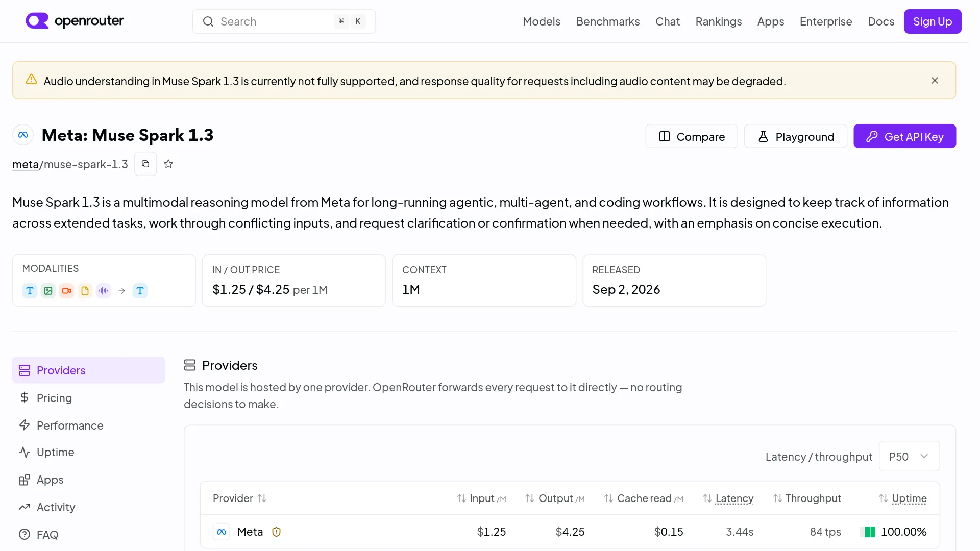Viewport: 980px width, 551px height.
Task: Focus the Search input field
Action: 284,21
